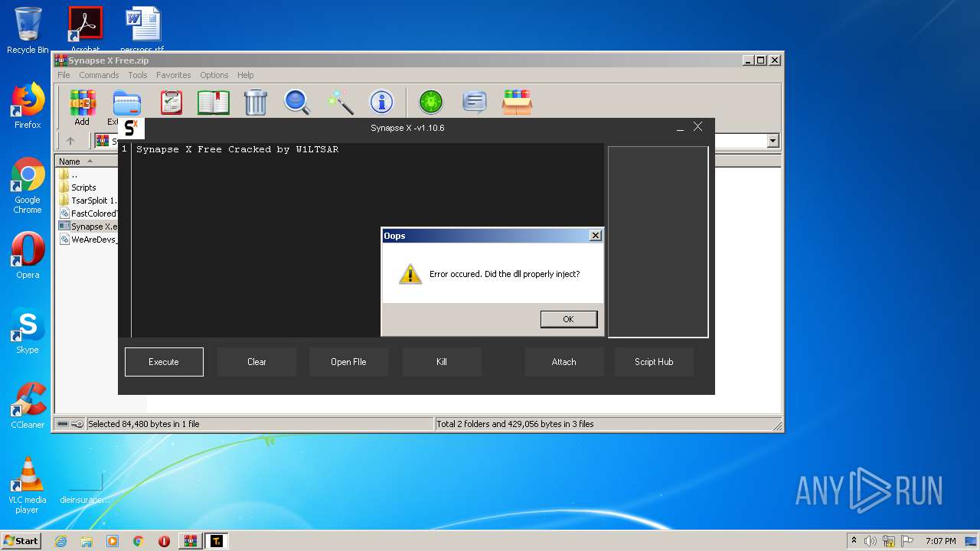Click the View book icon in WinRAR toolbar

214,102
